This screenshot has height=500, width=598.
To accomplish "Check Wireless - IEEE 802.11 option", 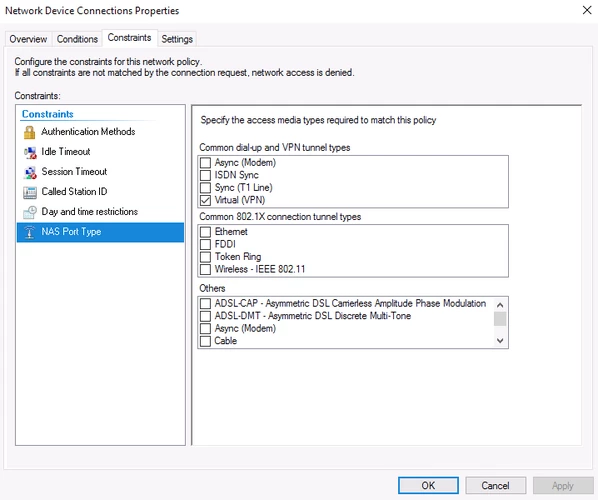I will click(x=205, y=269).
